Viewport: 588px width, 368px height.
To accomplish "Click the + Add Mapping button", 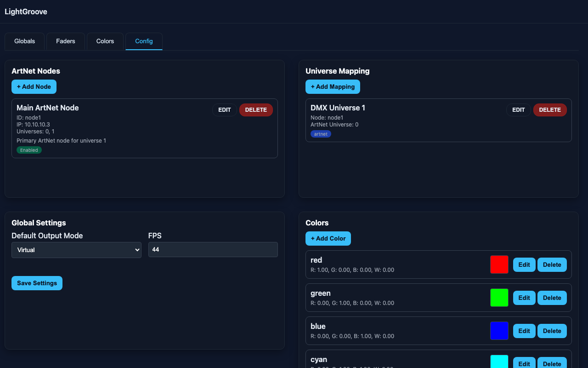I will [333, 86].
